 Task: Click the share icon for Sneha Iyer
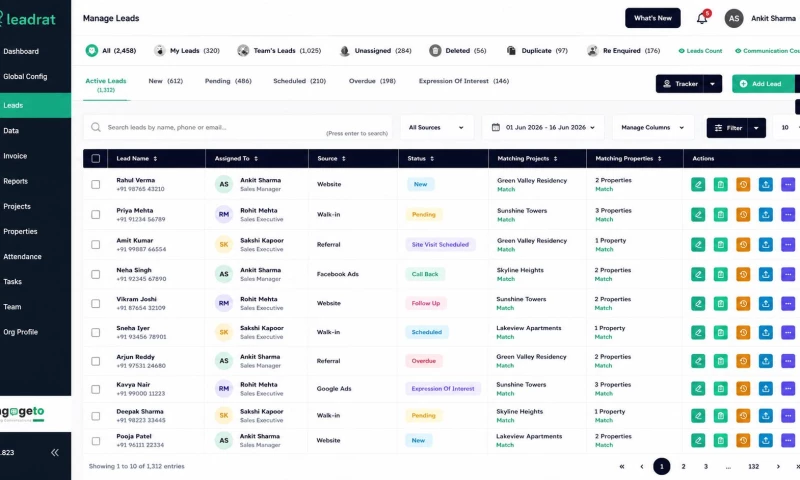pos(766,333)
